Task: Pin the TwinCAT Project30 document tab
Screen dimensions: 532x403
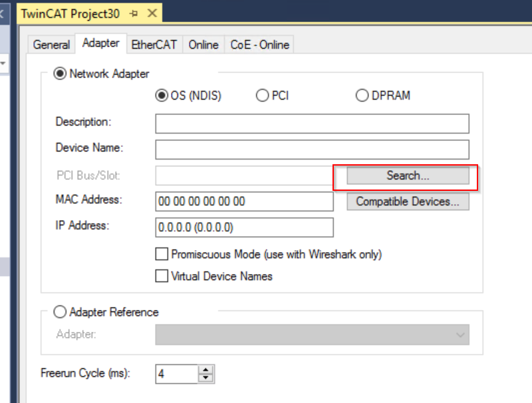Action: [134, 13]
